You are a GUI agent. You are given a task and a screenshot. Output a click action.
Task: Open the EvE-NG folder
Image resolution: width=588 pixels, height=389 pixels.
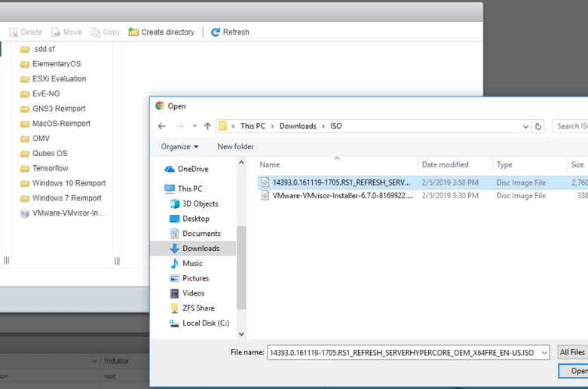coord(40,93)
